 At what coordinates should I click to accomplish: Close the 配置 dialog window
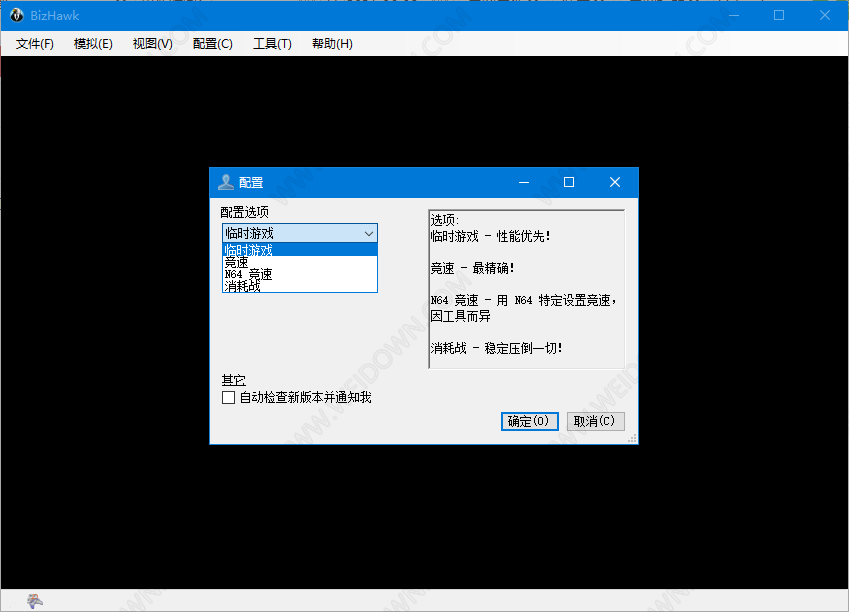click(615, 183)
